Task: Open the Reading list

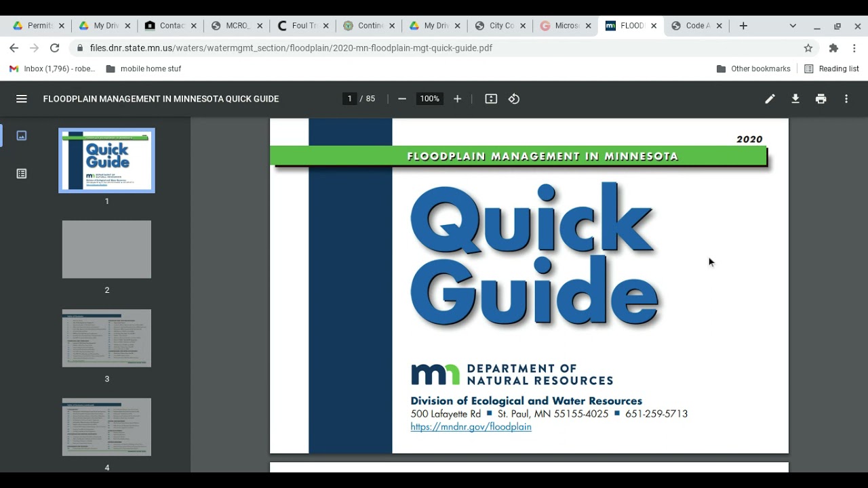Action: click(831, 68)
